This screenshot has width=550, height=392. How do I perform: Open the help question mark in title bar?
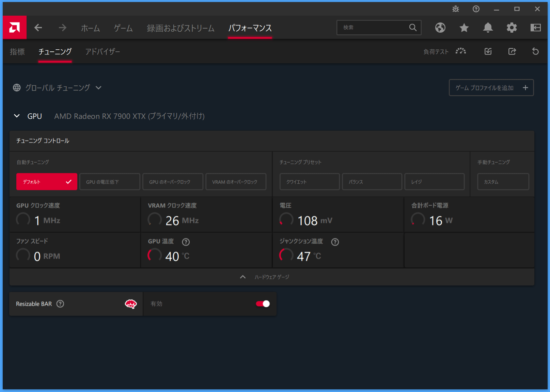click(476, 9)
